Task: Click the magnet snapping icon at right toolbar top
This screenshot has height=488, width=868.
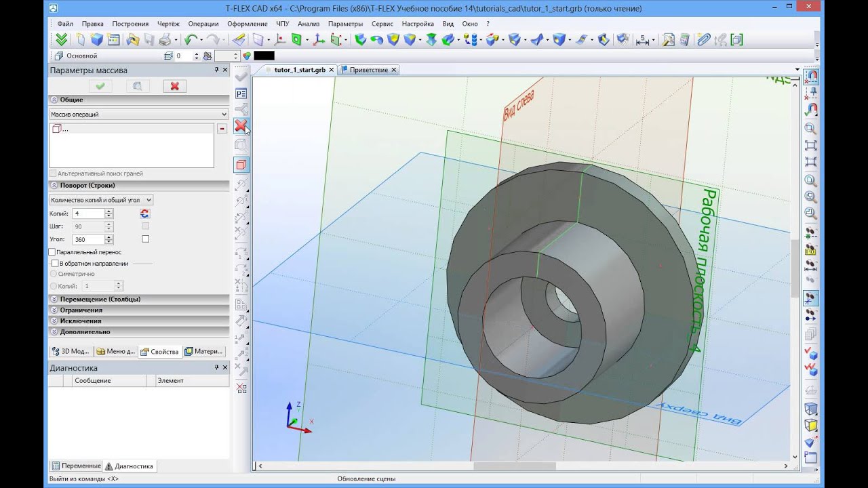Action: pyautogui.click(x=810, y=77)
